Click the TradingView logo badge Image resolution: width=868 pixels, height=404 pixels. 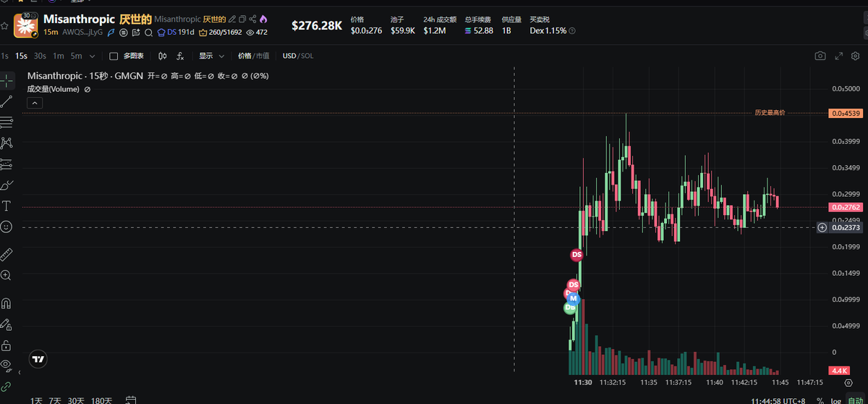pyautogui.click(x=38, y=358)
